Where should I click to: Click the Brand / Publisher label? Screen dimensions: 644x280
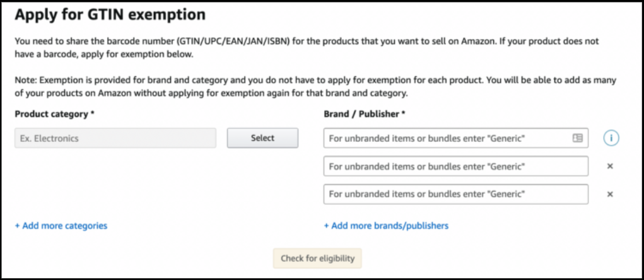point(361,114)
